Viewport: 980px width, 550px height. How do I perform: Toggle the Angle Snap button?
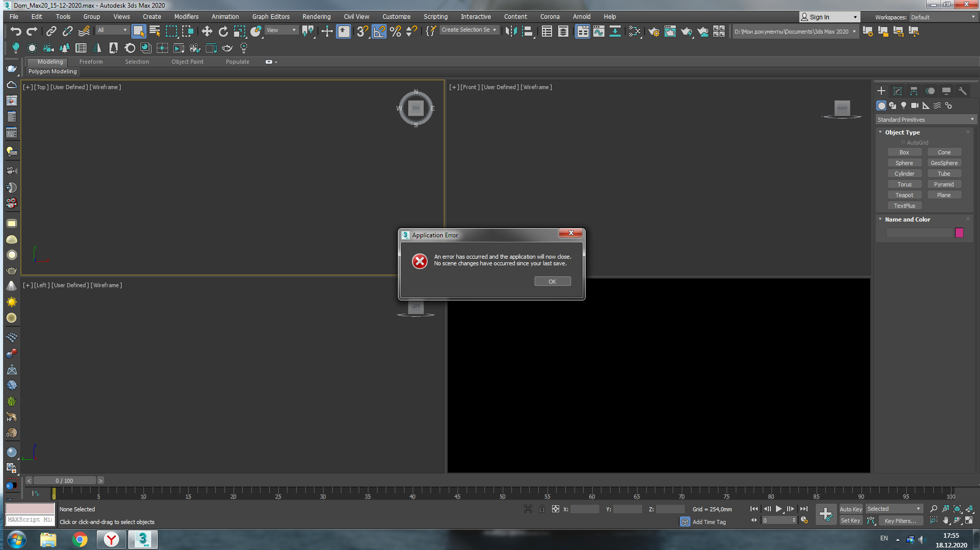pos(379,32)
